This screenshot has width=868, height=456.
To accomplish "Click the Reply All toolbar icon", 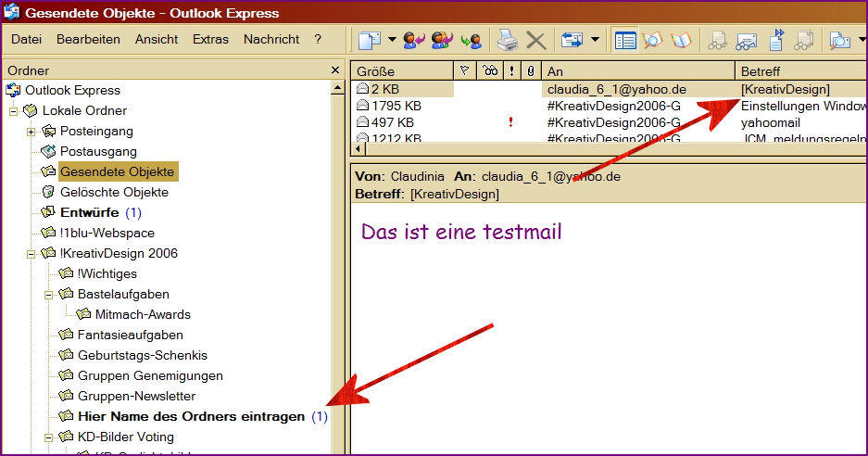I will [x=442, y=40].
